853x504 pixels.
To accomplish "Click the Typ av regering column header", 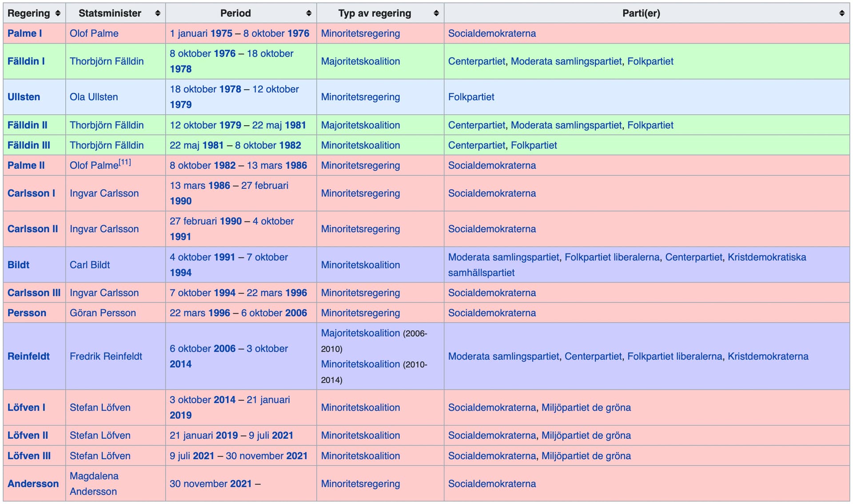I will click(x=374, y=13).
